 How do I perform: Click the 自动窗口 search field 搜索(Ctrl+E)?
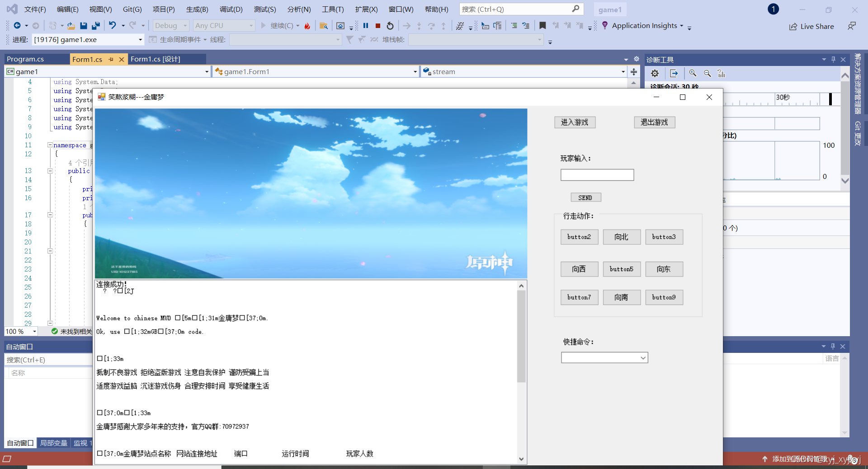point(48,360)
